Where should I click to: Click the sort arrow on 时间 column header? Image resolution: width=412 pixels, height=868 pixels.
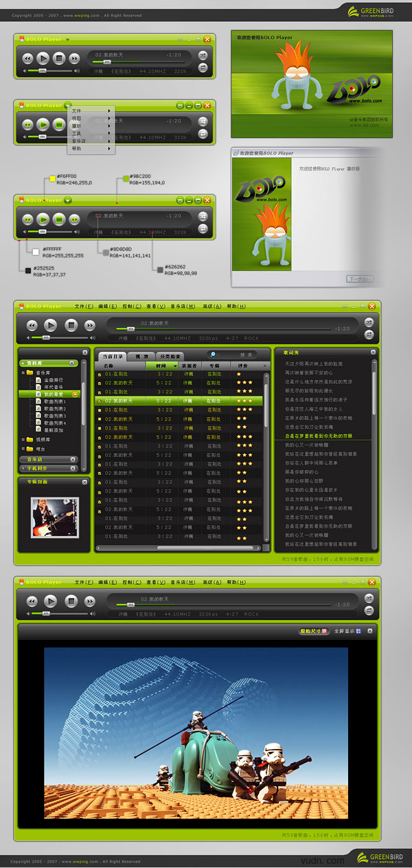174,366
